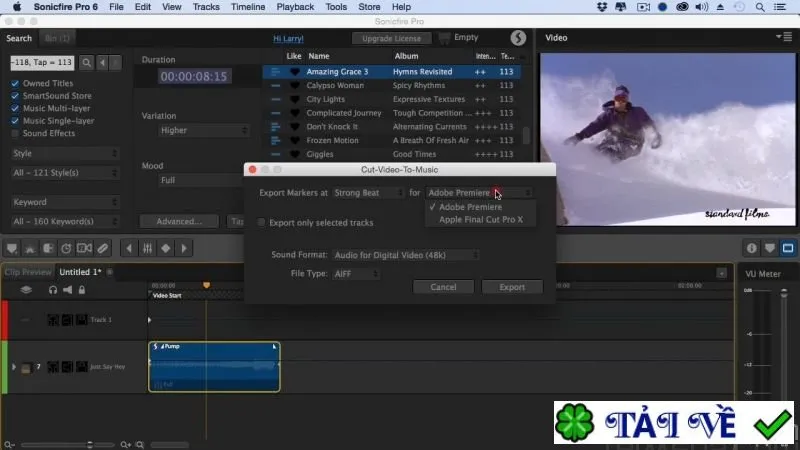Viewport: 800px width, 450px height.
Task: Click the speaker mute icon in the timeline header
Action: (67, 290)
